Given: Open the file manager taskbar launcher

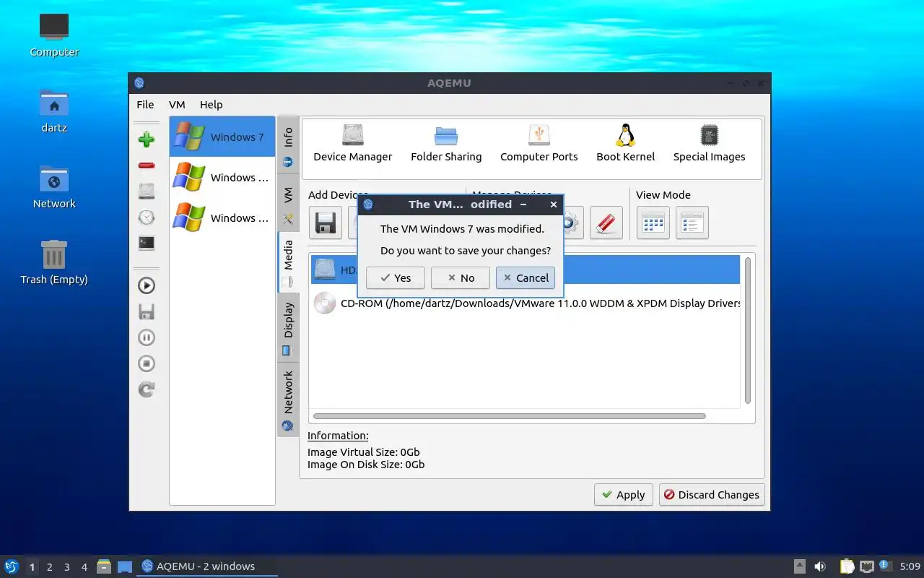Looking at the screenshot, I should (104, 566).
